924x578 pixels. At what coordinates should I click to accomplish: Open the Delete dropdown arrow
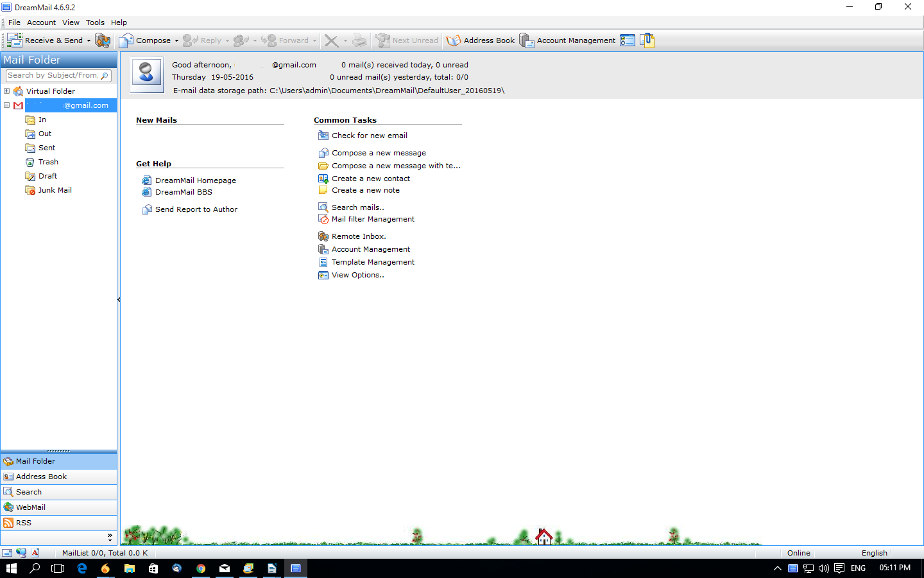(x=345, y=40)
